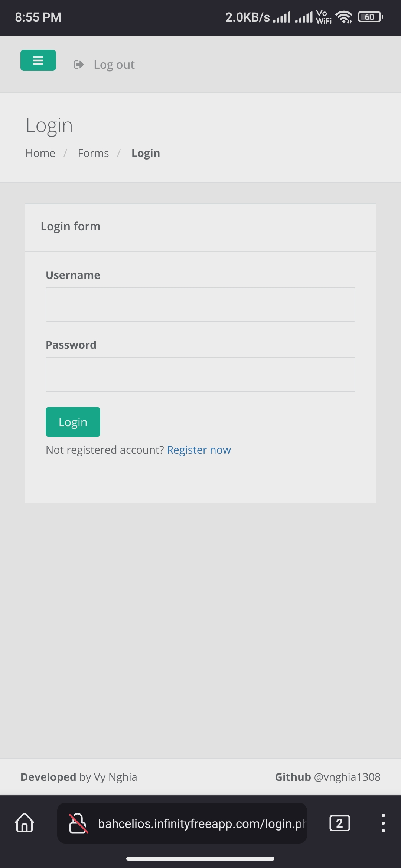401x868 pixels.
Task: Tap the WiFi status icon
Action: [x=344, y=17]
